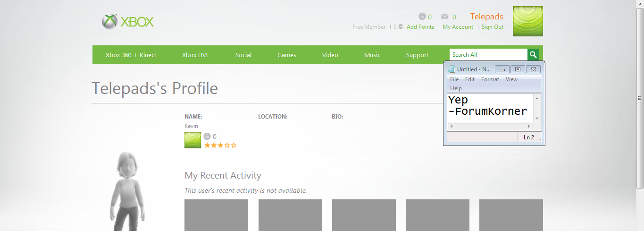
Task: Click the recent activity not available text
Action: click(x=246, y=191)
